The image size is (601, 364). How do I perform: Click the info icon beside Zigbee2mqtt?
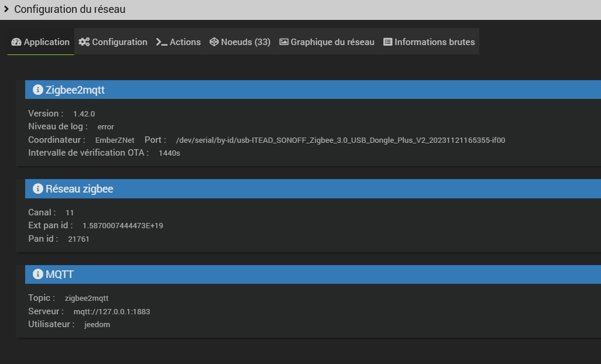(37, 90)
